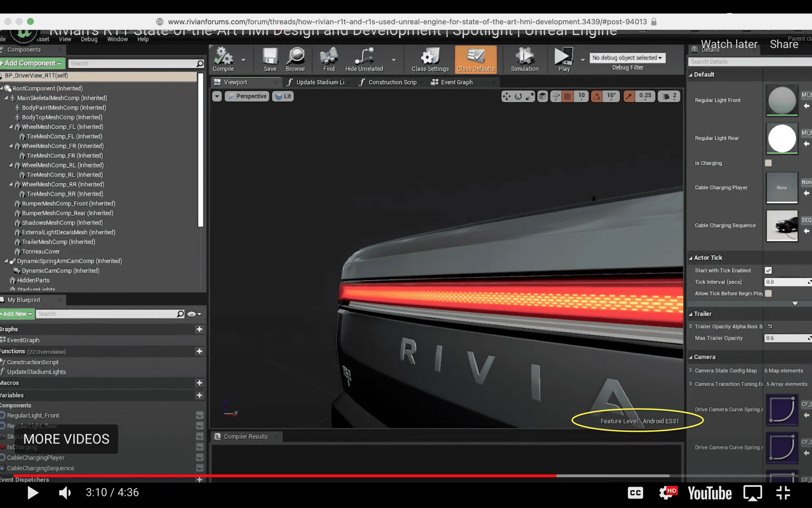The width and height of the screenshot is (812, 508).
Task: Click Share video button
Action: (x=784, y=44)
